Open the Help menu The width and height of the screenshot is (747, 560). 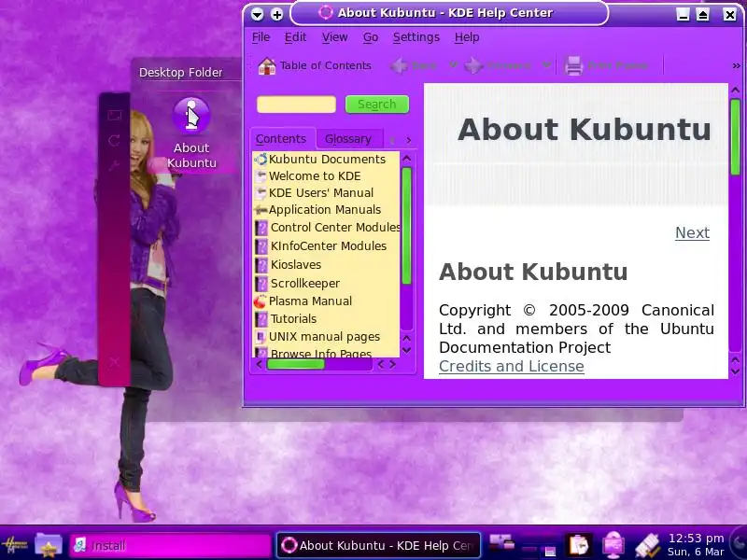tap(467, 37)
